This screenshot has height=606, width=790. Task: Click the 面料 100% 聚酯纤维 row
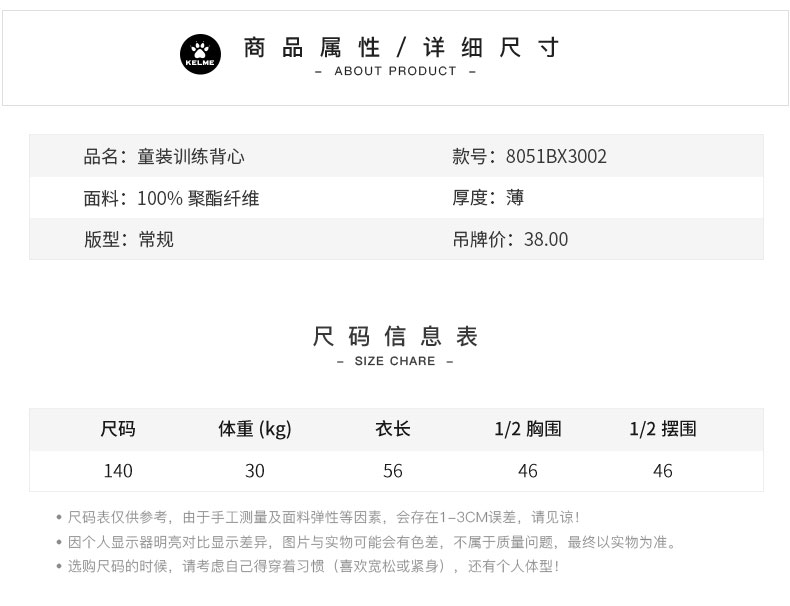pos(171,198)
